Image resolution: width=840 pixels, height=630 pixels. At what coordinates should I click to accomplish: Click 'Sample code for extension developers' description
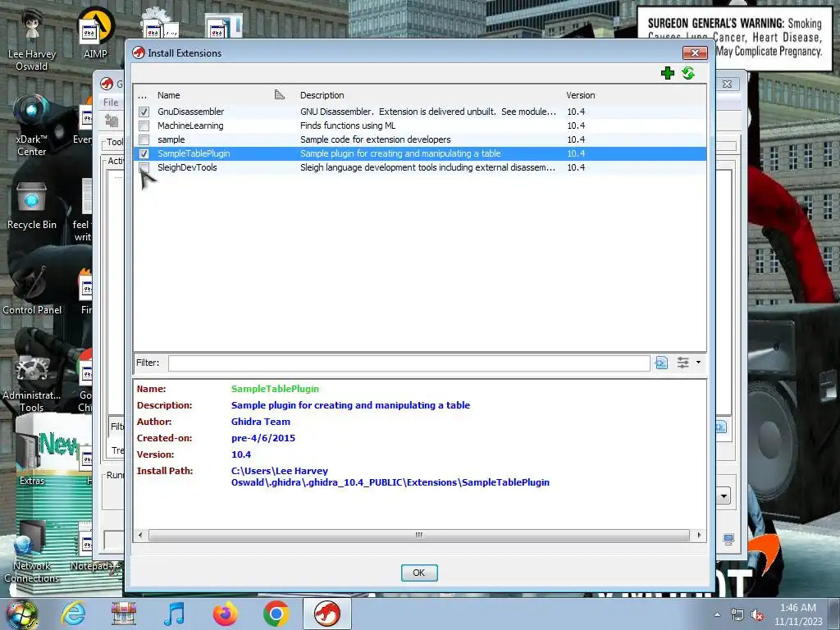tap(375, 139)
